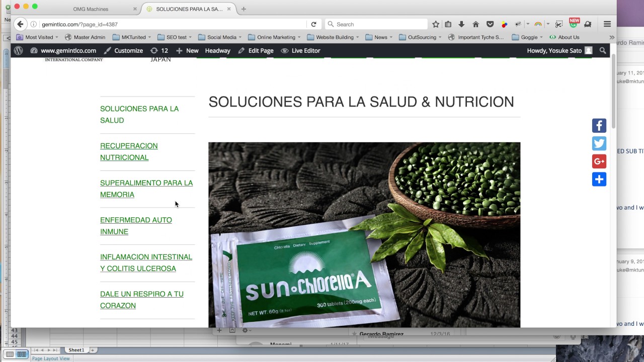Expand MKTunited bookmarks folder
644x362 pixels.
pos(132,37)
